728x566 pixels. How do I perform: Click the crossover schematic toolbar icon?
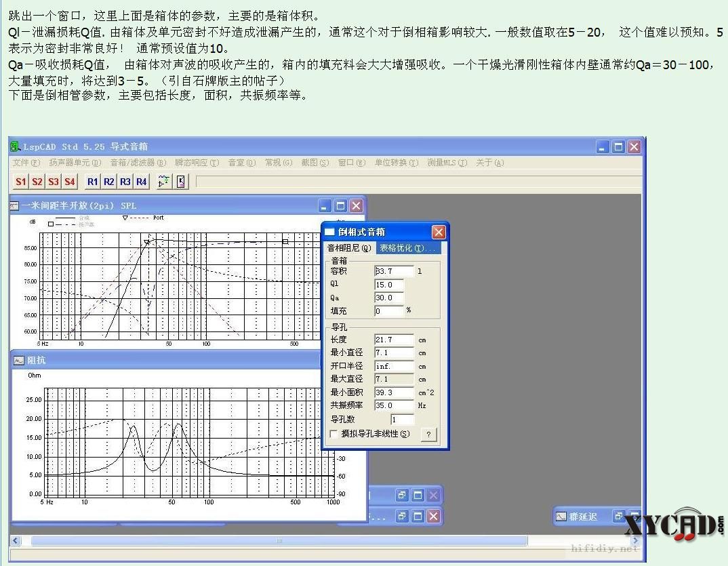point(164,182)
